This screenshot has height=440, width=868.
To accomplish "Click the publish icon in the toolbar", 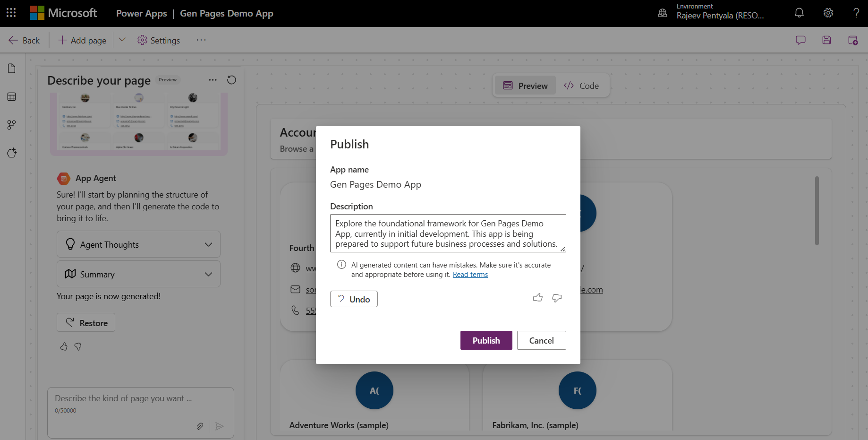I will click(x=853, y=40).
